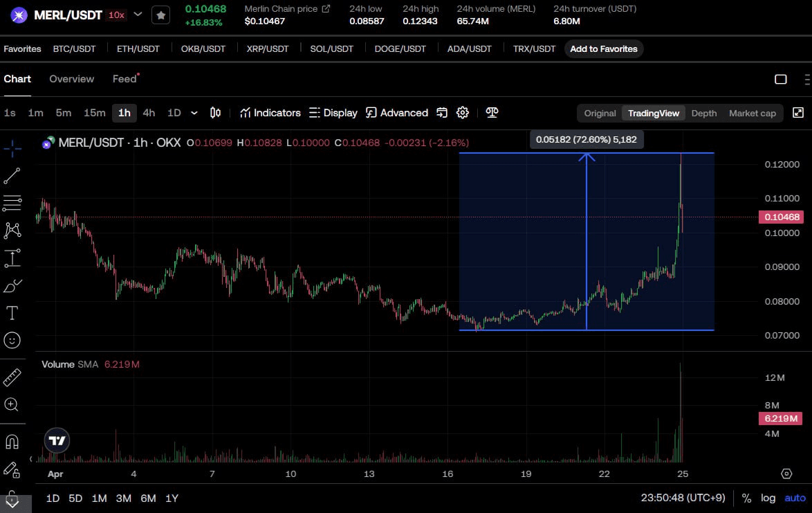The height and width of the screenshot is (513, 812).
Task: Switch to Market cap view
Action: pos(753,113)
